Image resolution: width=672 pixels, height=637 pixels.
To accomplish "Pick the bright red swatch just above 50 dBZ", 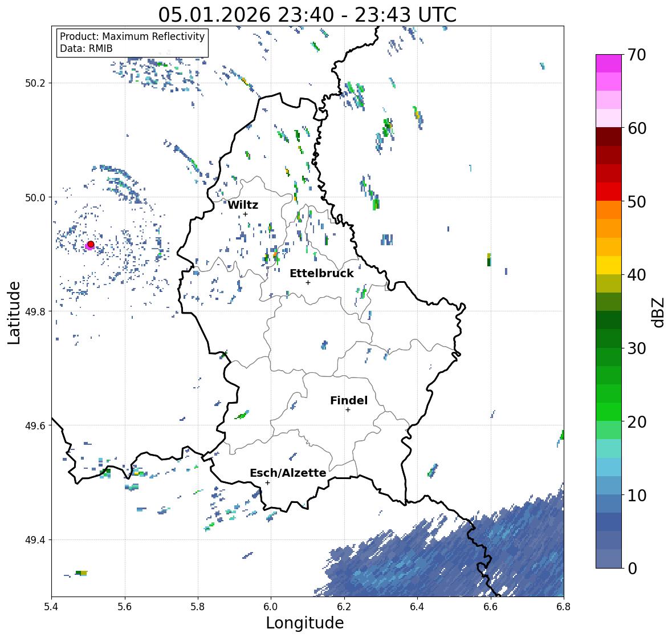I will (x=609, y=192).
